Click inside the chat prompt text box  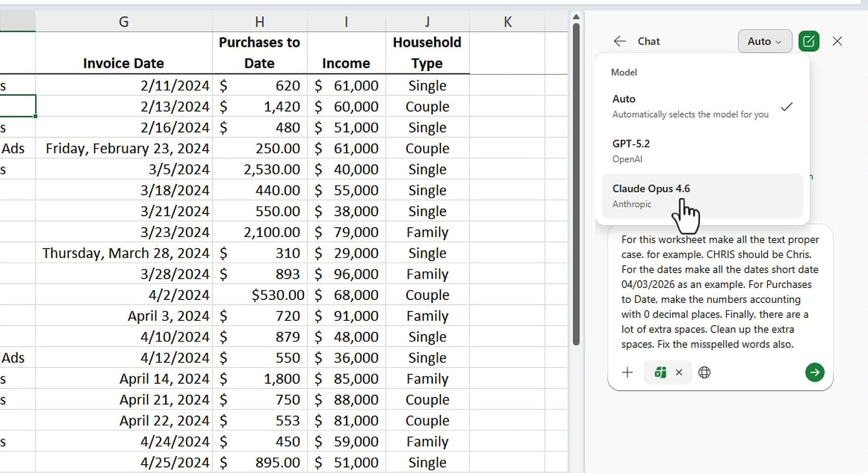[x=720, y=292]
